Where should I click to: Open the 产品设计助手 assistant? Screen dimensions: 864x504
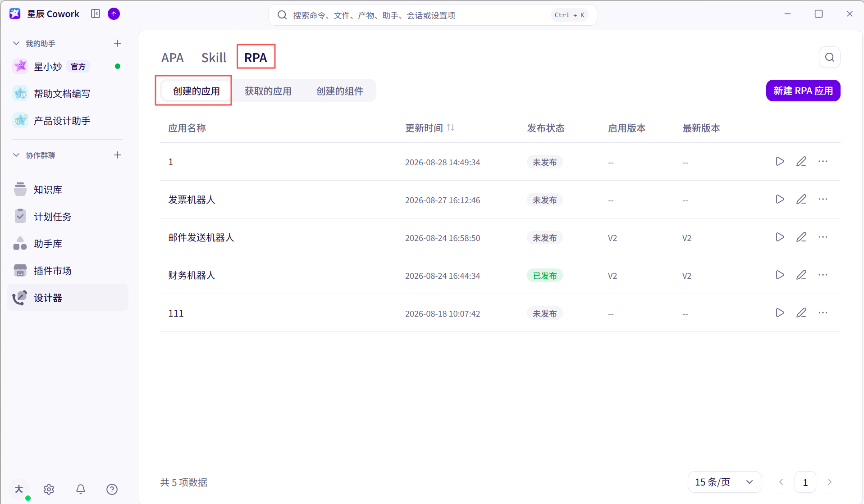click(68, 121)
